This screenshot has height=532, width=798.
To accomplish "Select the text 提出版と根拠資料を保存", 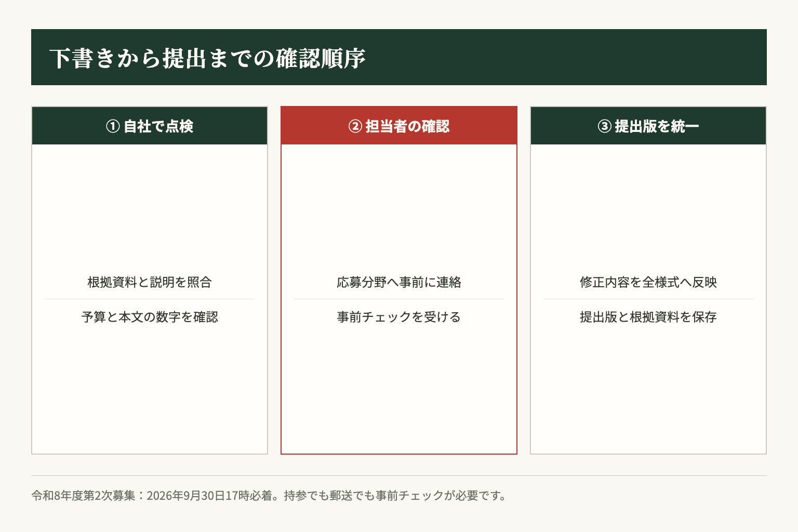I will click(x=648, y=317).
